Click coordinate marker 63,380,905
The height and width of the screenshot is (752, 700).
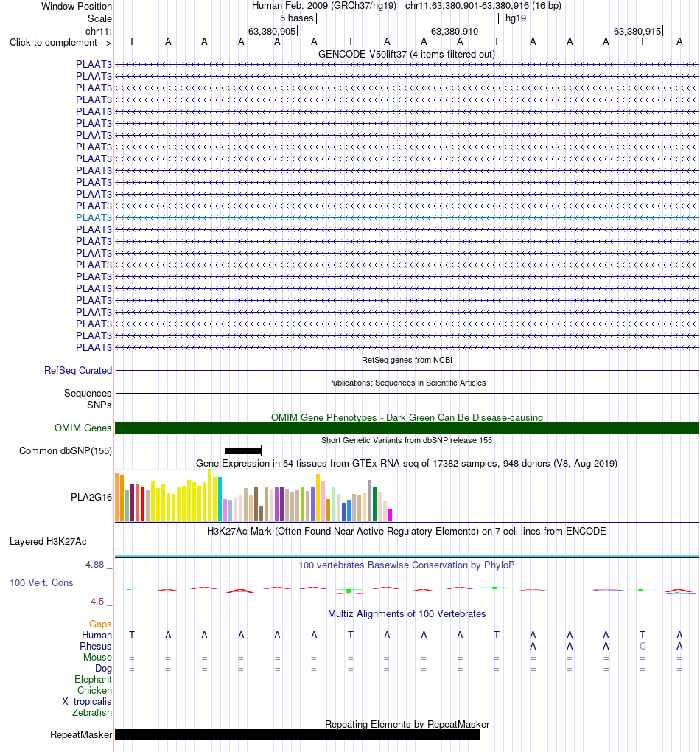pos(272,31)
